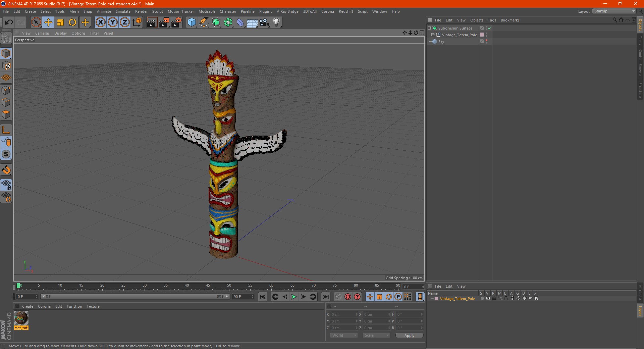Toggle Vintage_Totem_Pole visibility dots

click(486, 35)
